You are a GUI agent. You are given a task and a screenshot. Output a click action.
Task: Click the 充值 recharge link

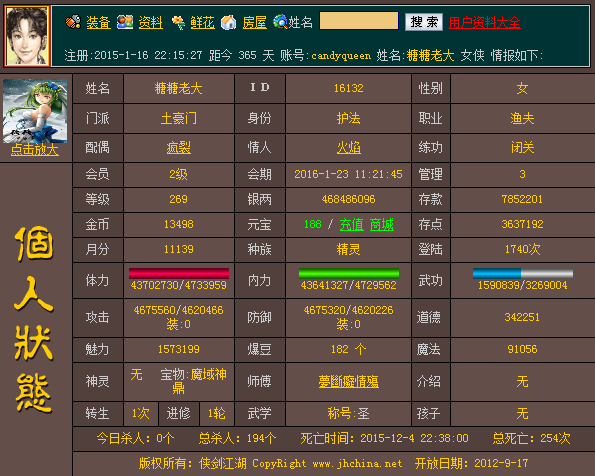(352, 224)
